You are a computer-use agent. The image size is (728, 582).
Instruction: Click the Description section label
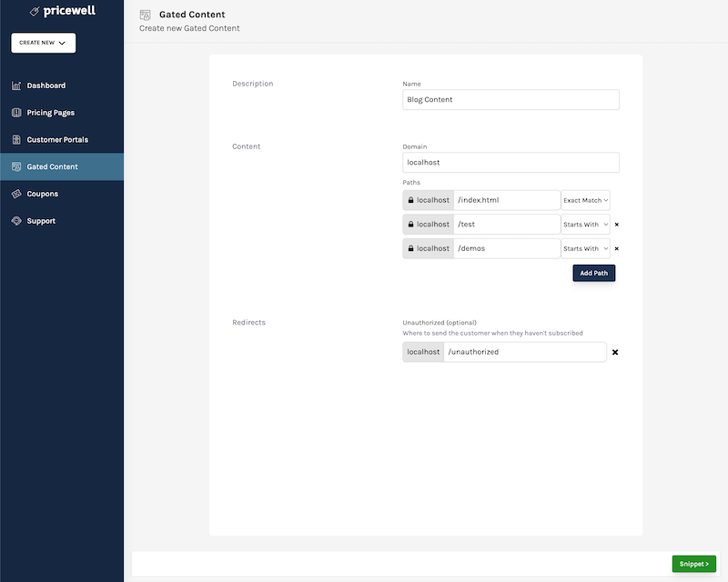point(253,84)
